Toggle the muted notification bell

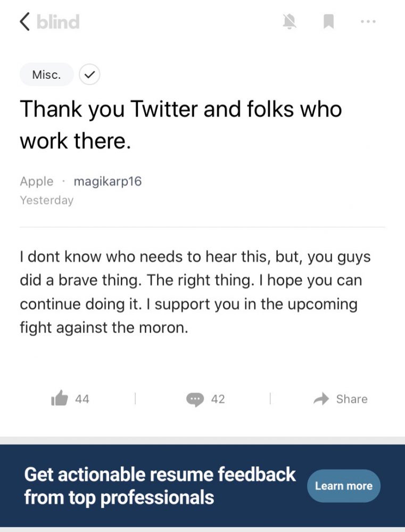pos(290,22)
